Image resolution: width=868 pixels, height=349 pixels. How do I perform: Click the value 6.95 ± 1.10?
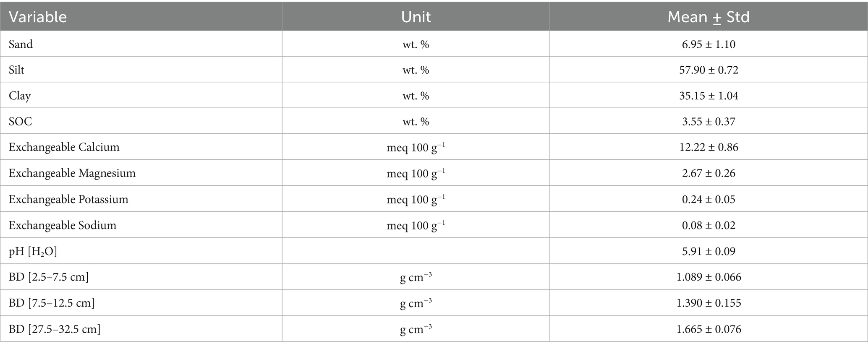click(x=709, y=44)
